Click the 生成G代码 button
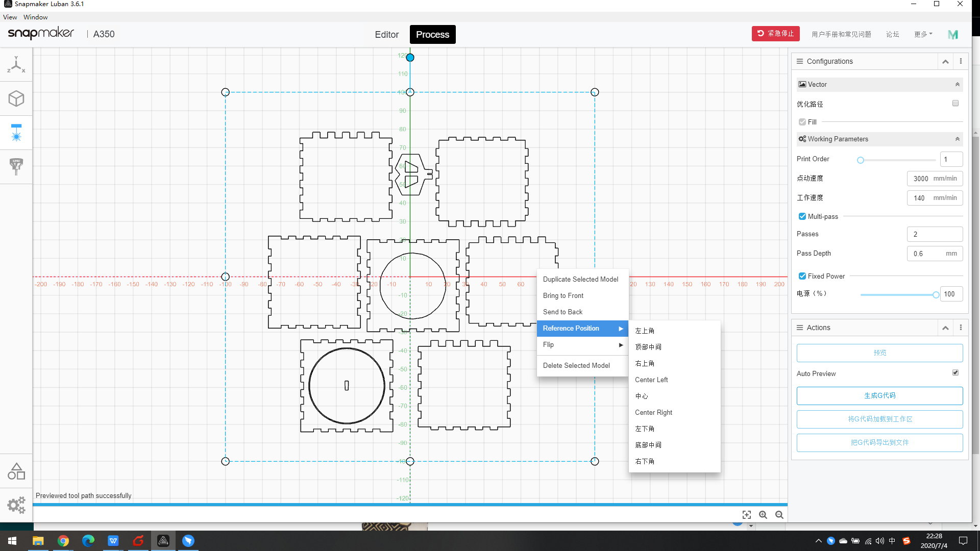 point(879,395)
